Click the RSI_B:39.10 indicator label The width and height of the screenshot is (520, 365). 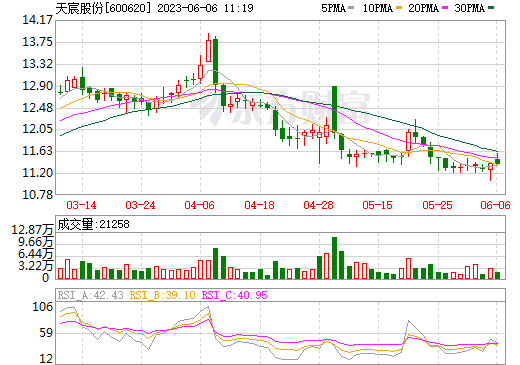coord(162,295)
